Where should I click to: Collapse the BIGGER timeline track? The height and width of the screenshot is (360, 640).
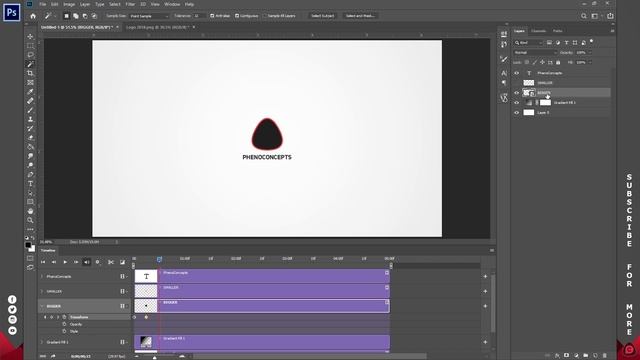click(42, 306)
